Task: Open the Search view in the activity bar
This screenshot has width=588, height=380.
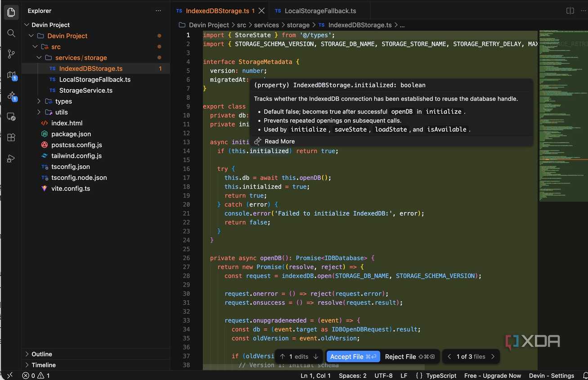Action: [x=11, y=33]
